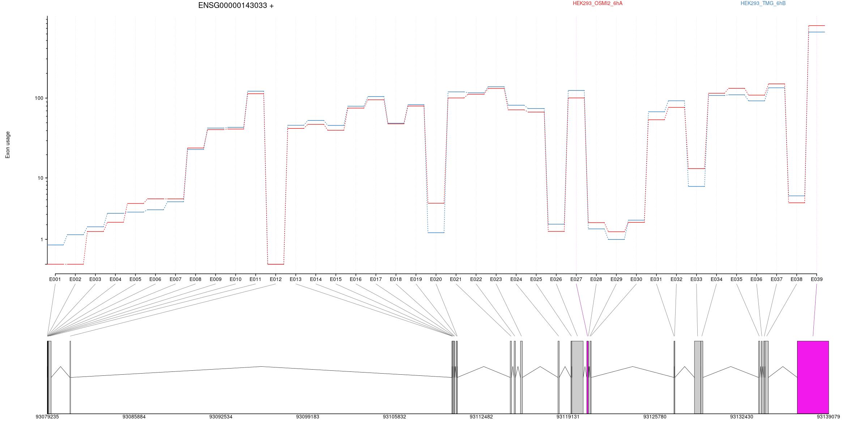Click genomic coordinate 93125780
Screen dimensions: 868x434
tap(655, 417)
